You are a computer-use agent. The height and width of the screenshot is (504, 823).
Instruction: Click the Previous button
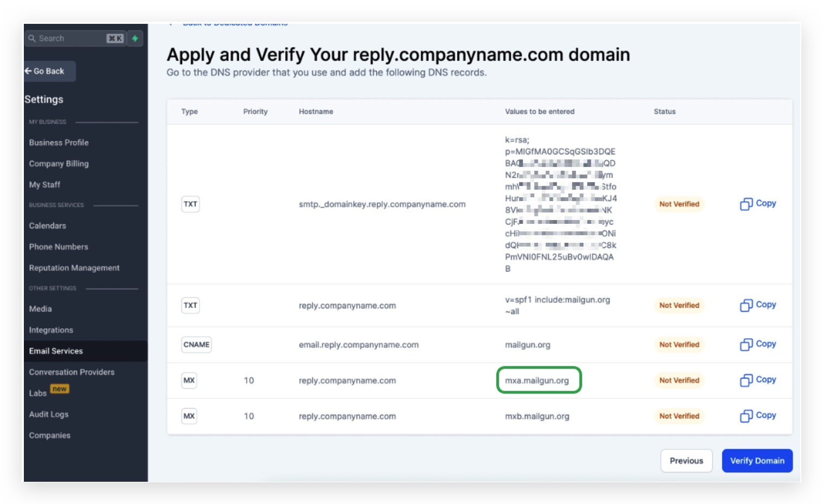(x=686, y=461)
